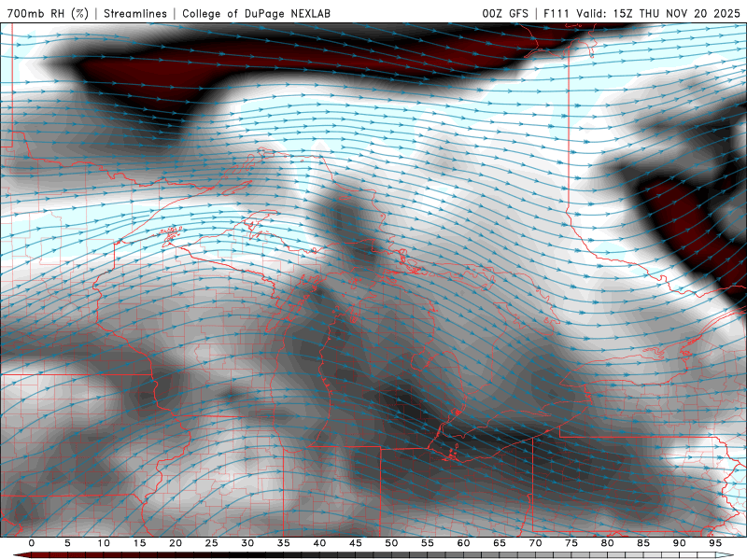Select the colorbar label "65"
This screenshot has height=560, width=747.
pos(499,543)
